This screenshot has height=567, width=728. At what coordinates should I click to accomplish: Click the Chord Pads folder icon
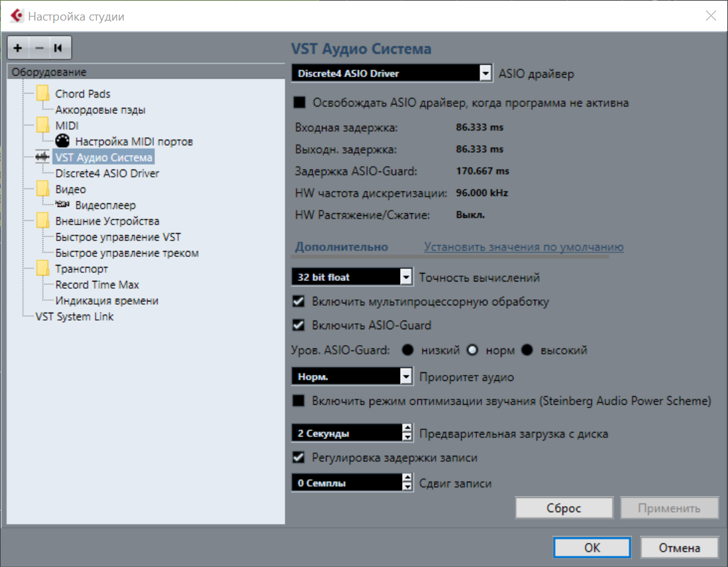[x=43, y=93]
